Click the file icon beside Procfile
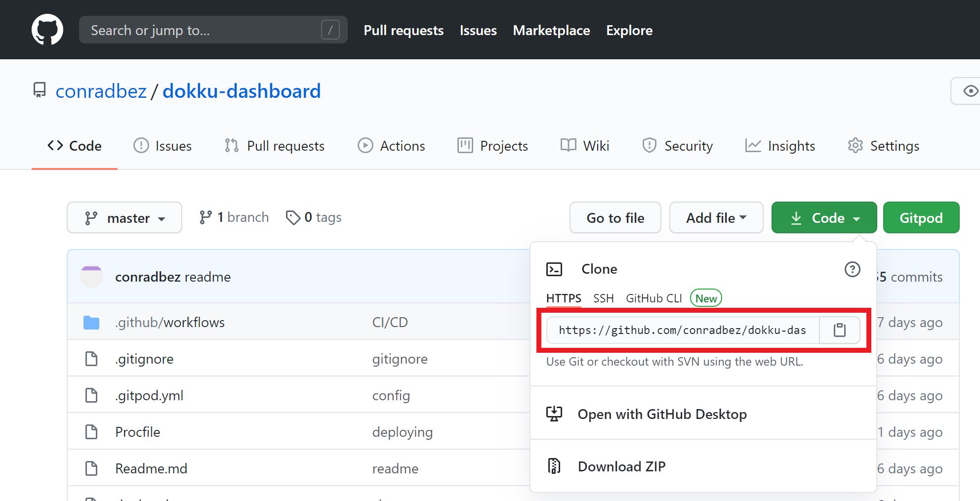This screenshot has width=980, height=501. pyautogui.click(x=91, y=432)
